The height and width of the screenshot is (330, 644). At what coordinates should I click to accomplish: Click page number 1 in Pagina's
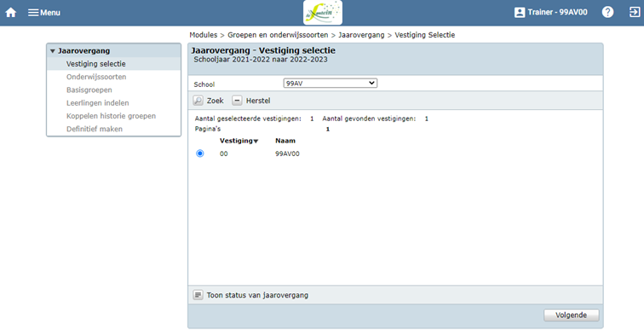tap(328, 129)
